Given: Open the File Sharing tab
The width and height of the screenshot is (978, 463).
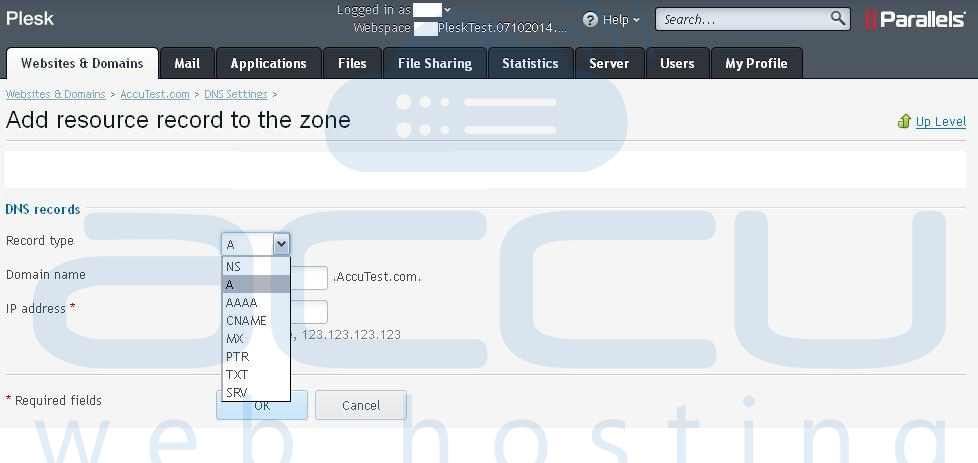Looking at the screenshot, I should [435, 63].
